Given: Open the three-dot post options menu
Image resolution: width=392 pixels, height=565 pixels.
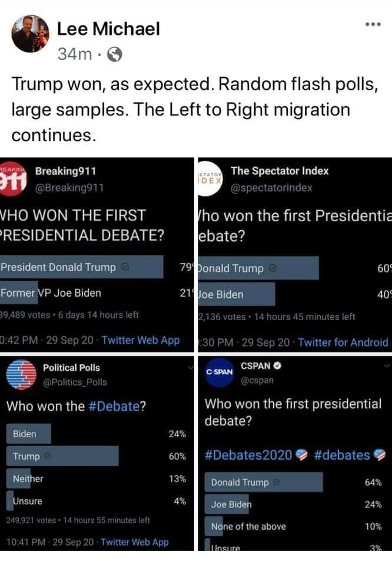Looking at the screenshot, I should pyautogui.click(x=373, y=25).
